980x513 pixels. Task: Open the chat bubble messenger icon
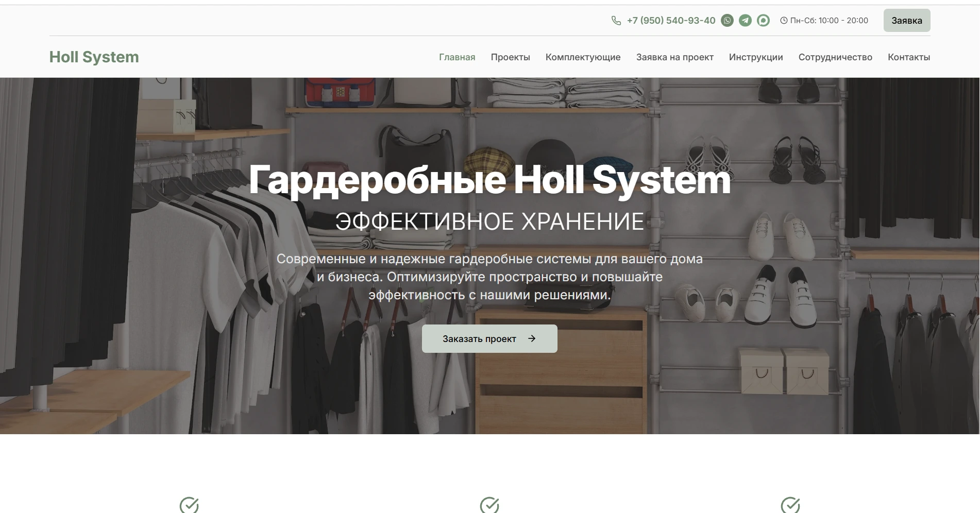(763, 21)
